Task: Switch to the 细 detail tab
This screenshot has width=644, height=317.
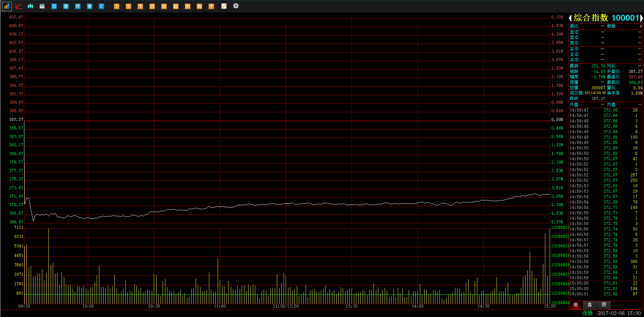Action: coord(575,305)
